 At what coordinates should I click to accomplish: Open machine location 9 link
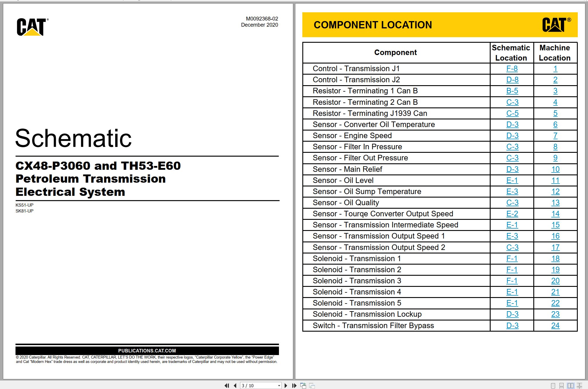point(555,158)
